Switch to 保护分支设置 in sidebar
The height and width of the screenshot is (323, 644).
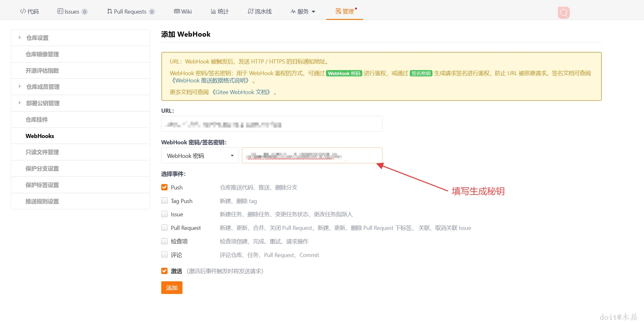point(42,168)
